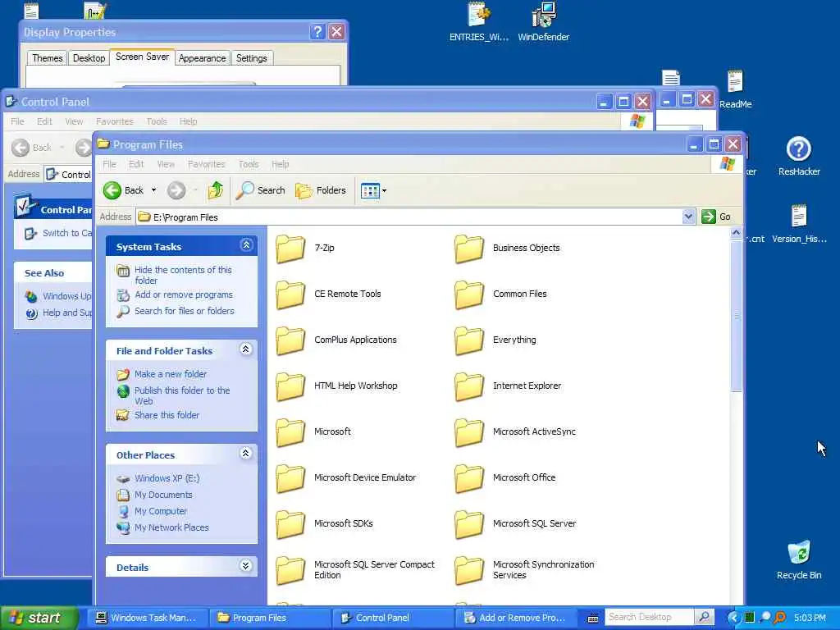The height and width of the screenshot is (630, 840).
Task: Select the Business Objects folder icon
Action: point(468,249)
